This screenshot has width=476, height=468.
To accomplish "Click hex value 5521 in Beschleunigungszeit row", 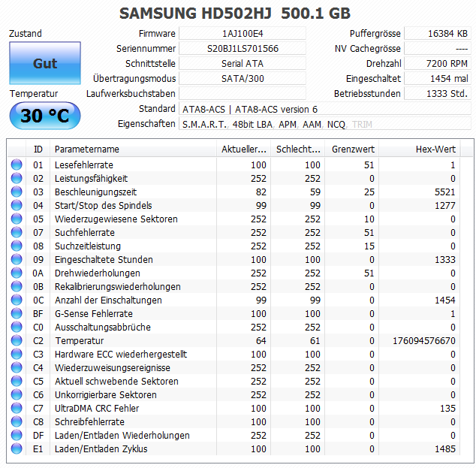I will pos(445,192).
